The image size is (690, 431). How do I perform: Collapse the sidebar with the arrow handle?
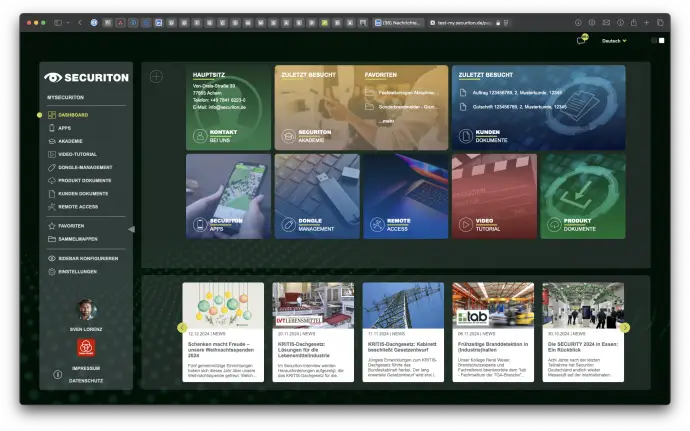click(131, 229)
